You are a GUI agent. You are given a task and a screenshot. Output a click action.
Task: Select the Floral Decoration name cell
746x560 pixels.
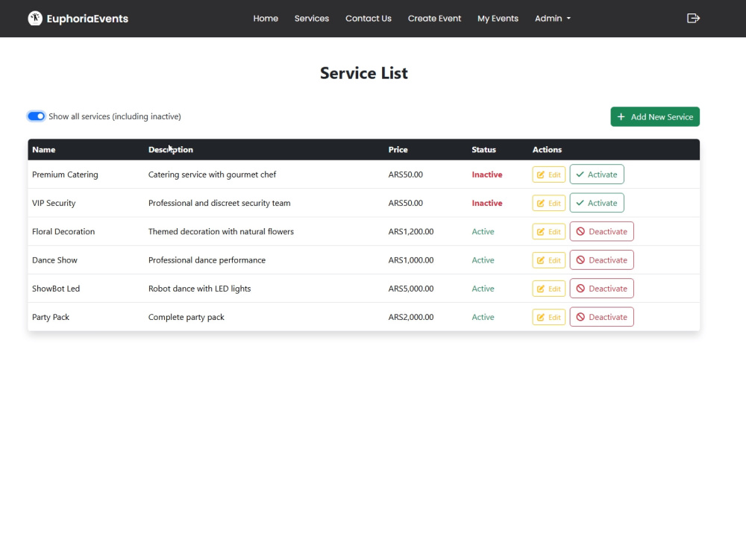pos(63,231)
